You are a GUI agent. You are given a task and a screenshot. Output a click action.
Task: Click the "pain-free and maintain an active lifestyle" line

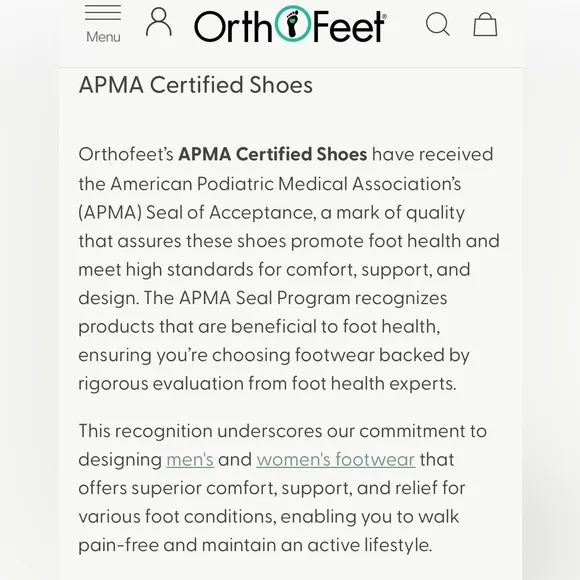tap(255, 545)
